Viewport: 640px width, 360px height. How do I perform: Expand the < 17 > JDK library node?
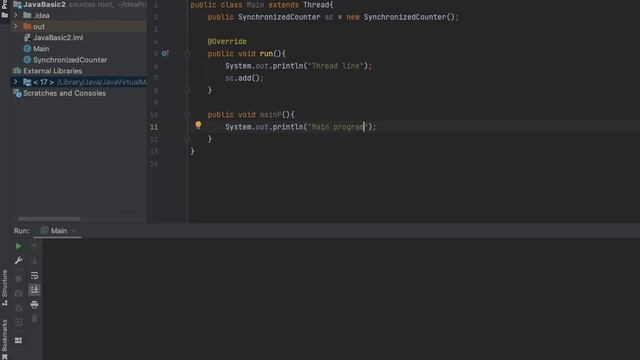tap(16, 82)
